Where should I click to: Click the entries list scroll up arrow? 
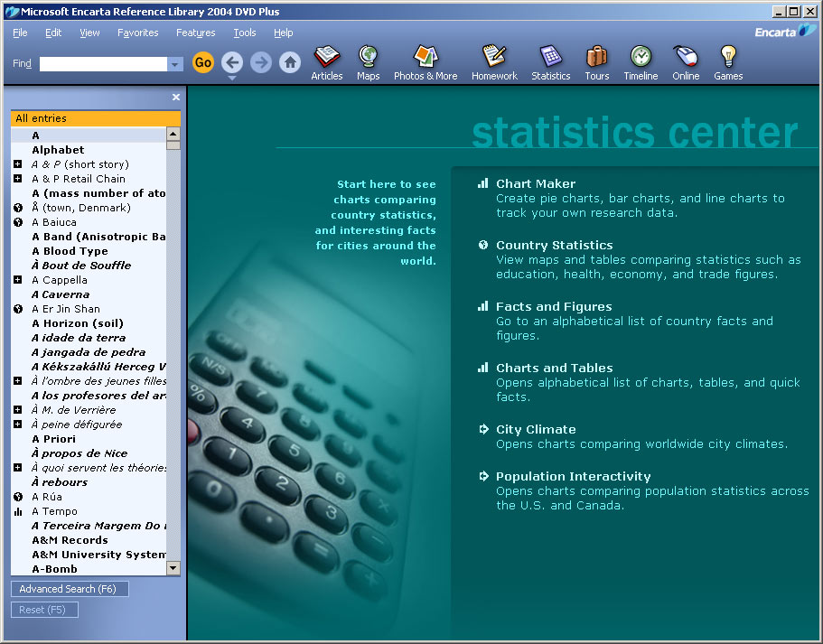tap(173, 134)
